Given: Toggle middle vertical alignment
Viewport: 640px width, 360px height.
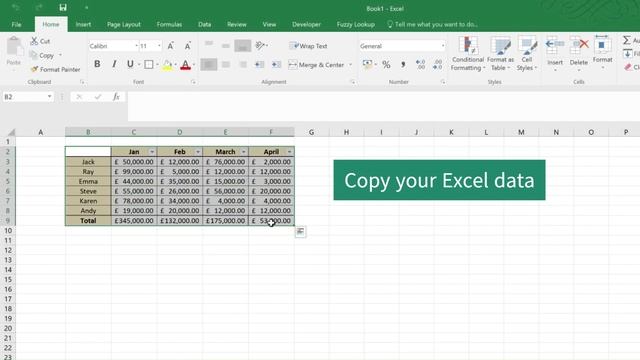Looking at the screenshot, I should tap(226, 46).
